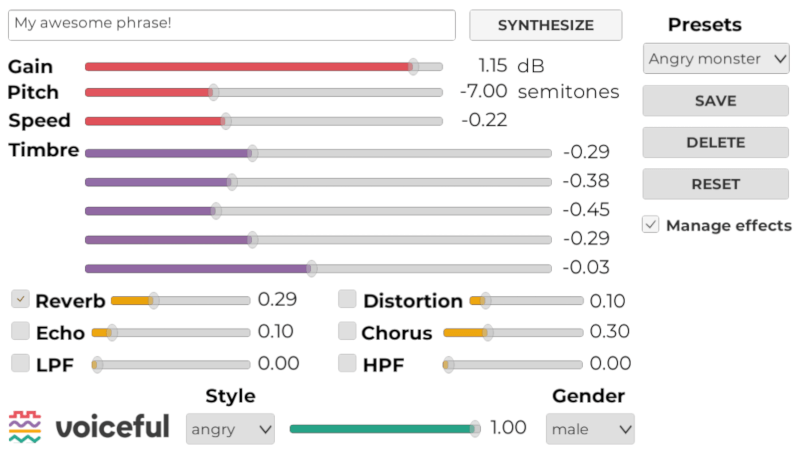Enable the Chorus checkbox

[x=347, y=330]
